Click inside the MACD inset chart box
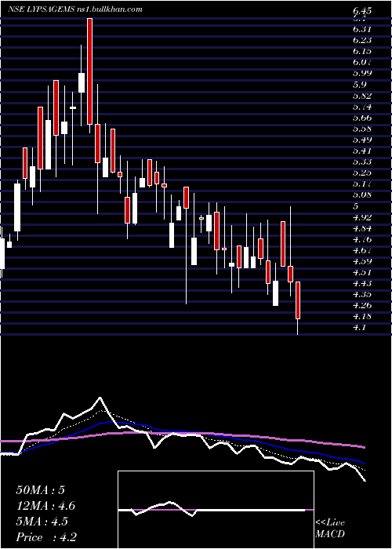 pos(216,510)
